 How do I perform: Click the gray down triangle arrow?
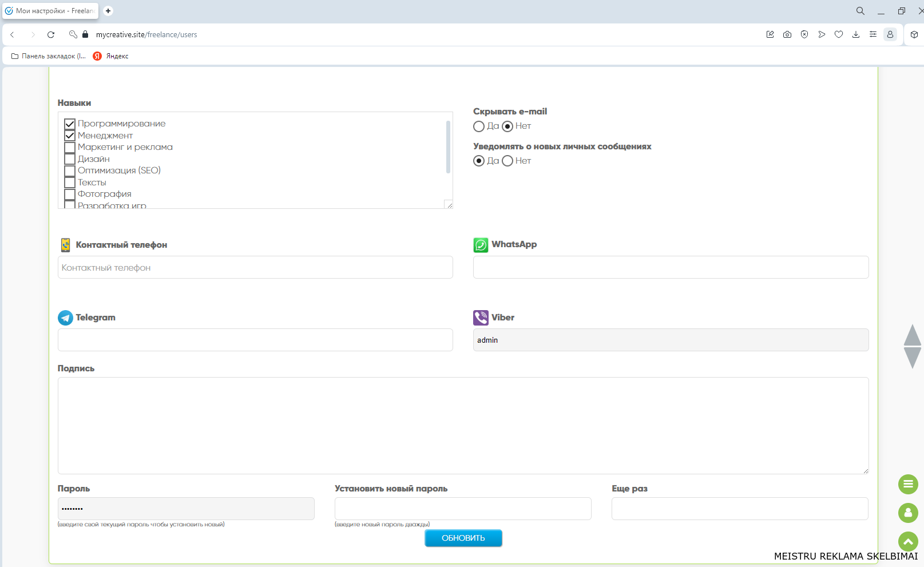click(x=913, y=358)
